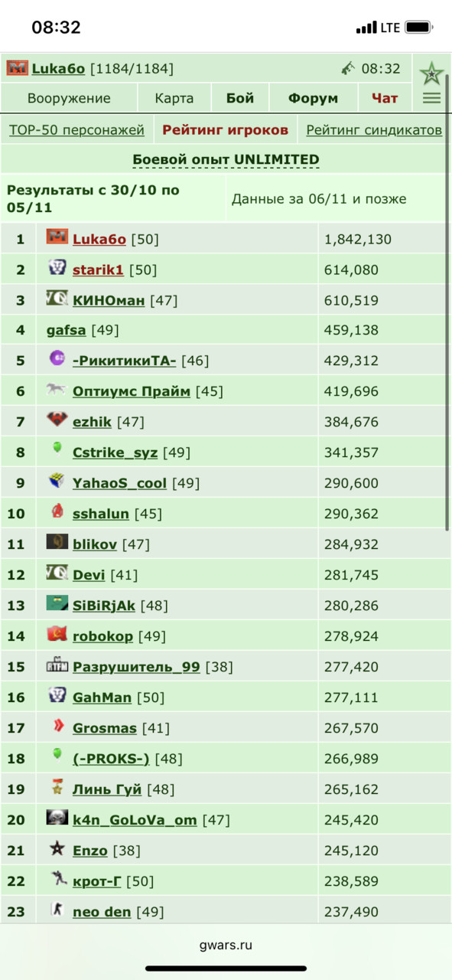This screenshot has height=980, width=452.
Task: Click the page scrollbar on the right edge
Action: (x=447, y=300)
